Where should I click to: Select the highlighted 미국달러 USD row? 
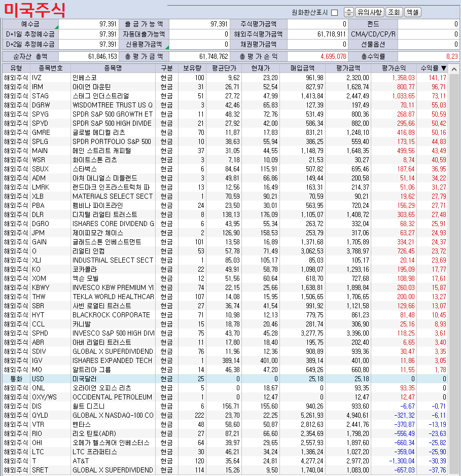[225, 379]
